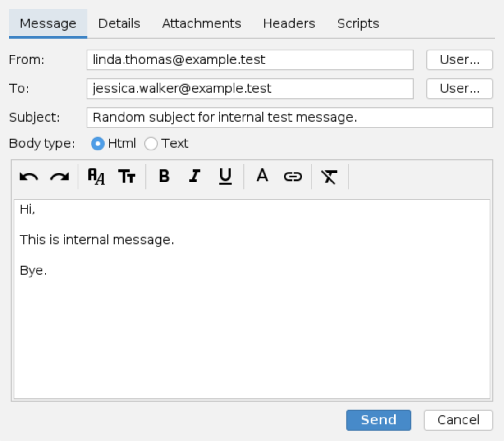
Task: Open the Scripts tab
Action: click(358, 24)
